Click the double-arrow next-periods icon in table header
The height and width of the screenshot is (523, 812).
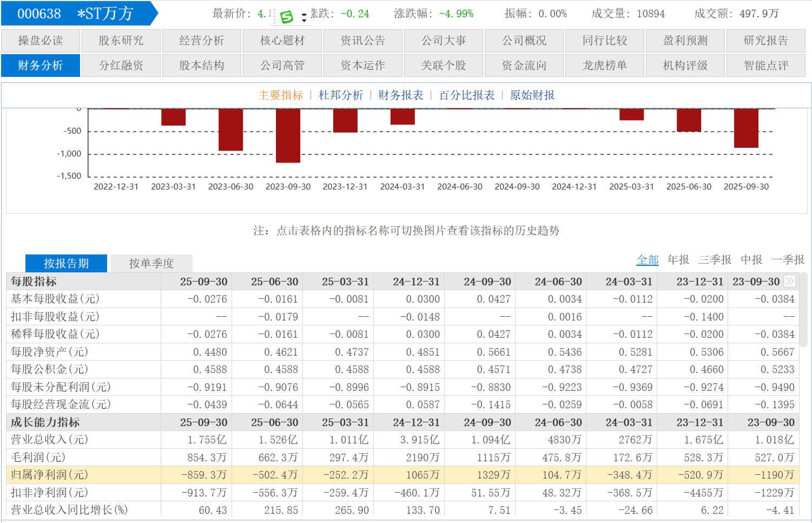(x=790, y=281)
